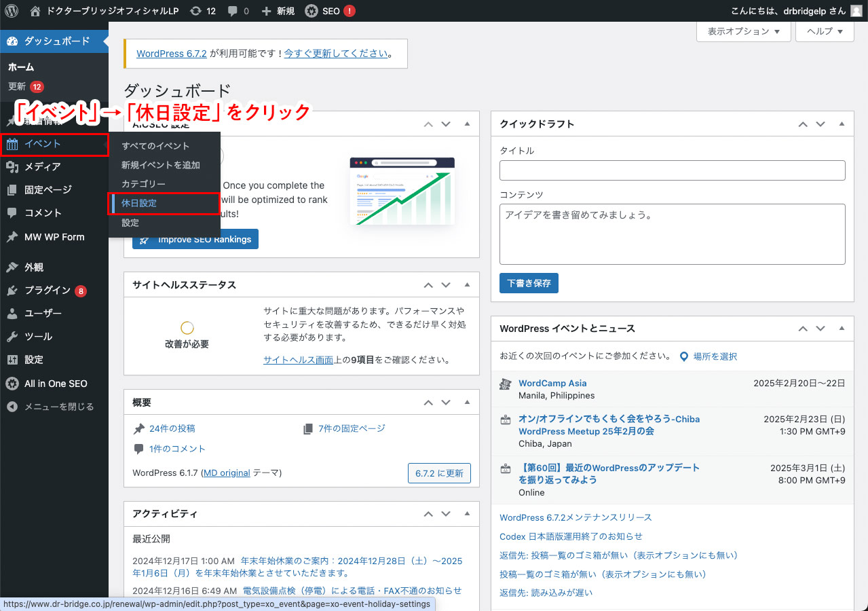
Task: Click the 設定 sliders icon in sidebar
Action: 12,360
